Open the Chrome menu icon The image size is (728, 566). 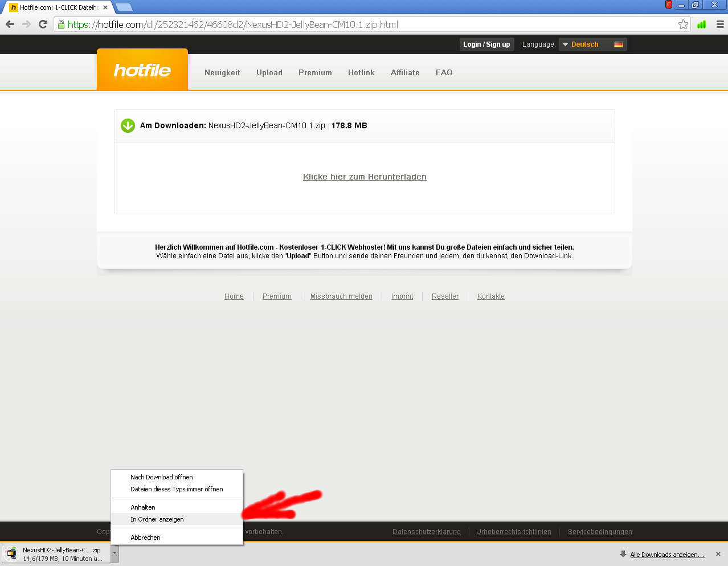point(720,25)
